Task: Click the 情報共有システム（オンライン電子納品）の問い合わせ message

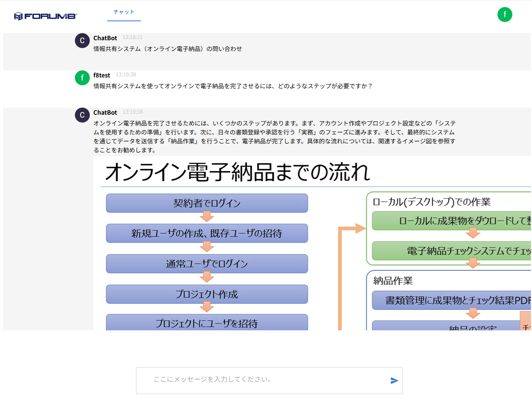Action: point(168,49)
